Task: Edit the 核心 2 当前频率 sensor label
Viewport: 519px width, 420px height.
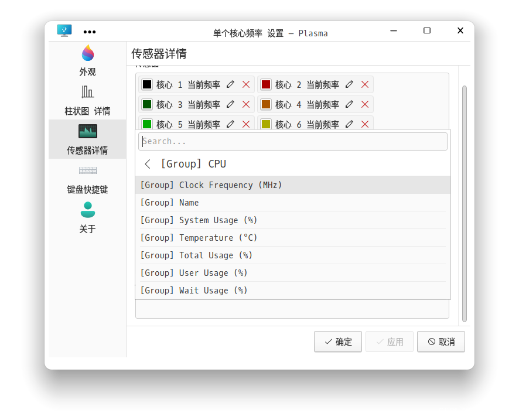Action: (349, 85)
